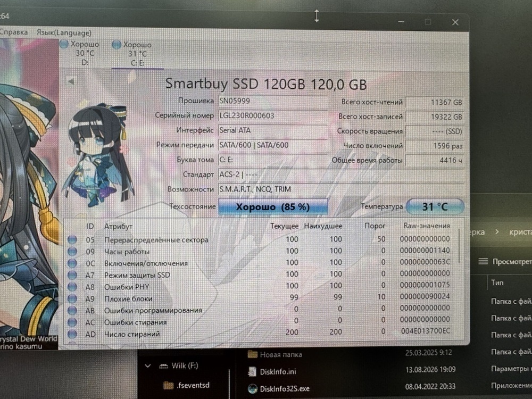Click the Тип column header in Explorer
532x399 pixels.
(x=497, y=282)
